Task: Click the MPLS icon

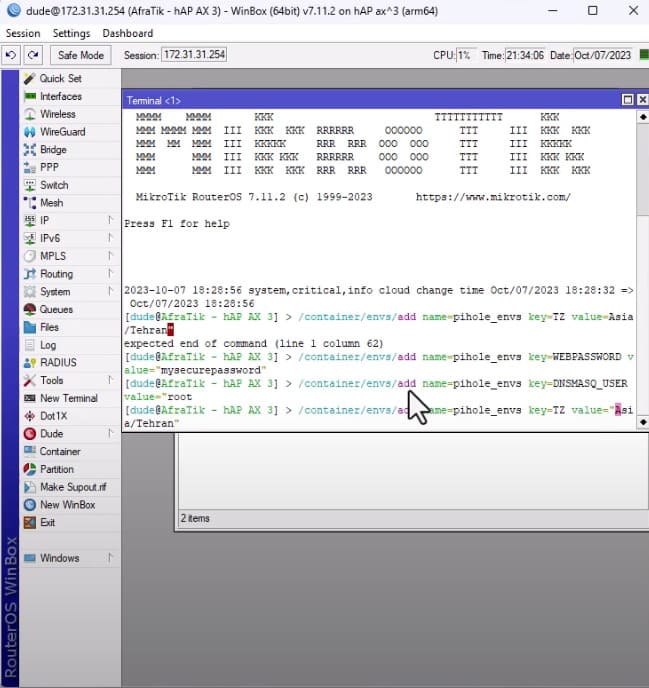Action: [x=29, y=256]
